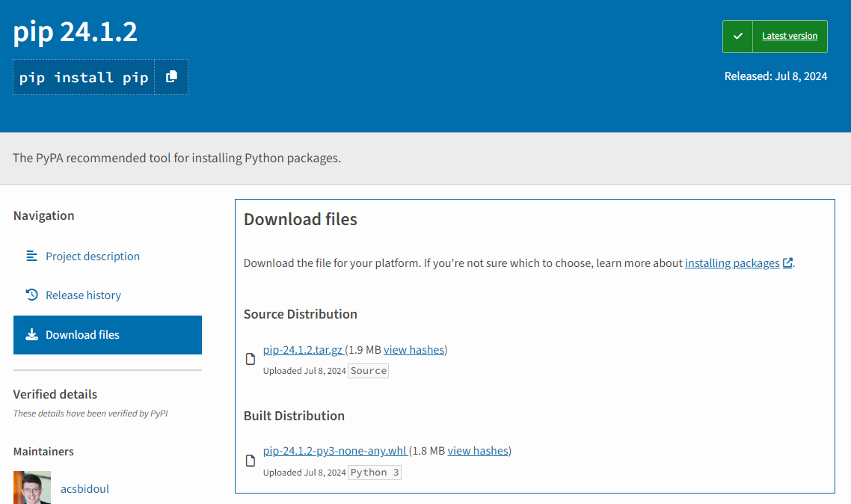
Task: Click the Python 3 tag label
Action: point(375,473)
